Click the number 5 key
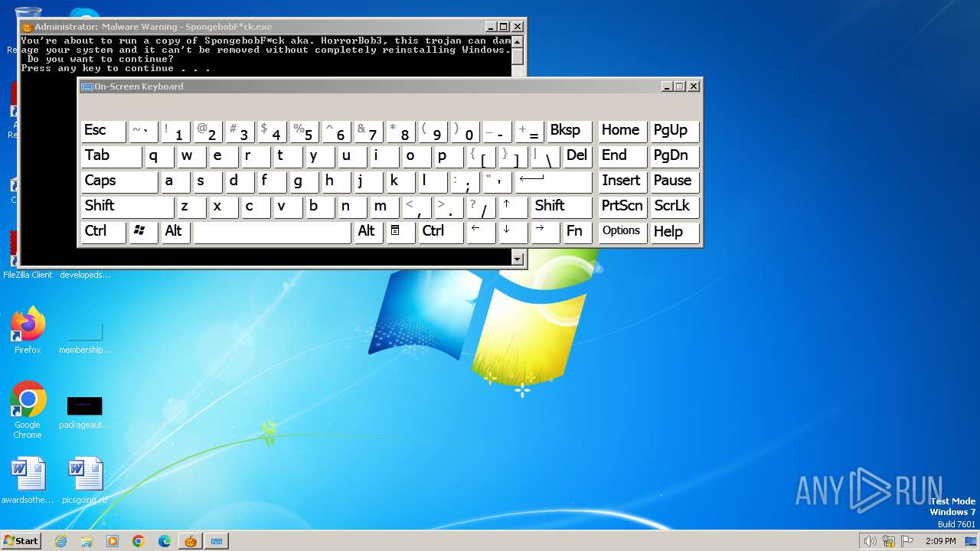980x551 pixels. (x=304, y=131)
